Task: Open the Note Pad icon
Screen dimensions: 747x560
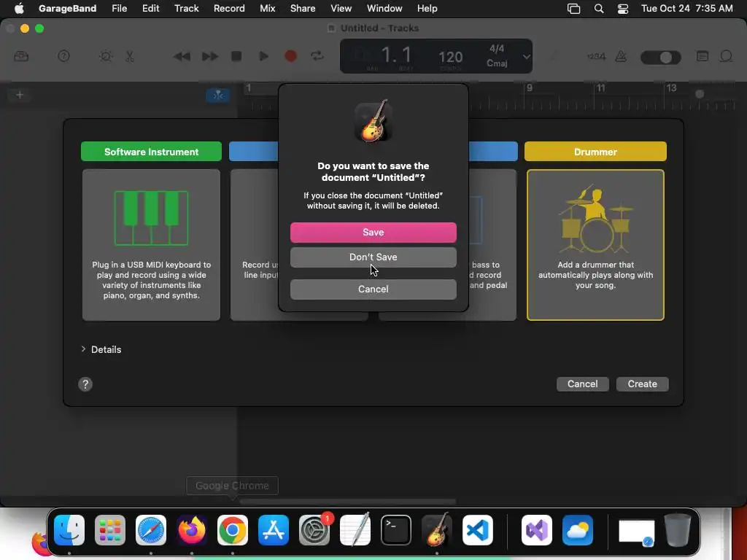Action: click(x=703, y=56)
